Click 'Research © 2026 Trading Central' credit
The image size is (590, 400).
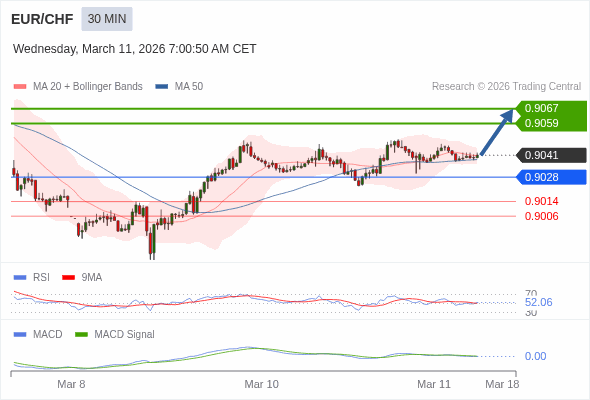pos(506,87)
